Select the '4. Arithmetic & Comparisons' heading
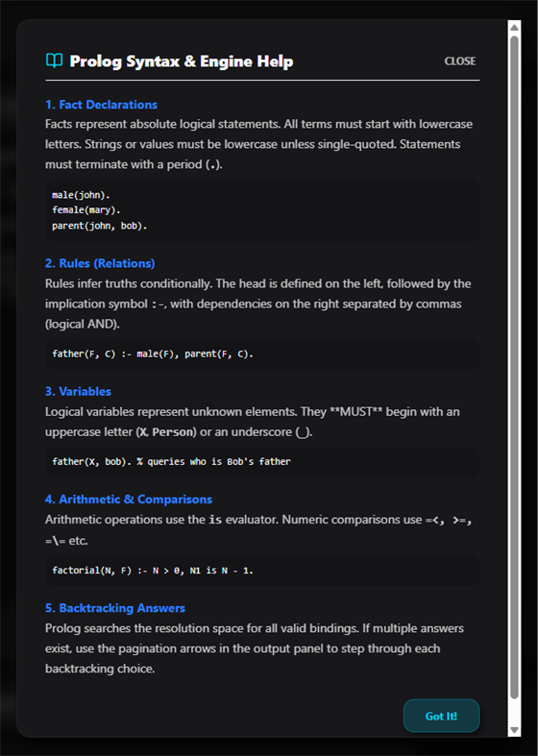Image resolution: width=538 pixels, height=756 pixels. 129,499
